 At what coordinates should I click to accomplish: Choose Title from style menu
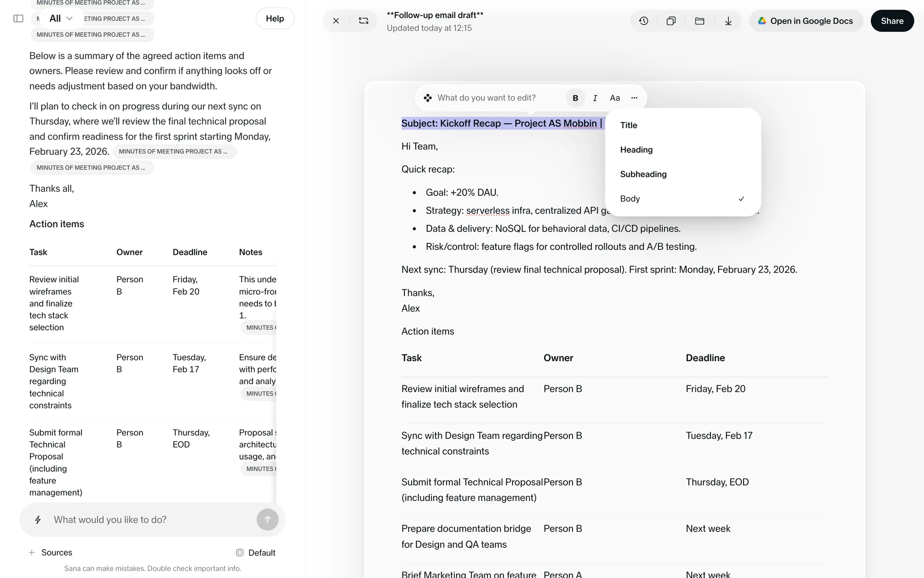click(629, 125)
